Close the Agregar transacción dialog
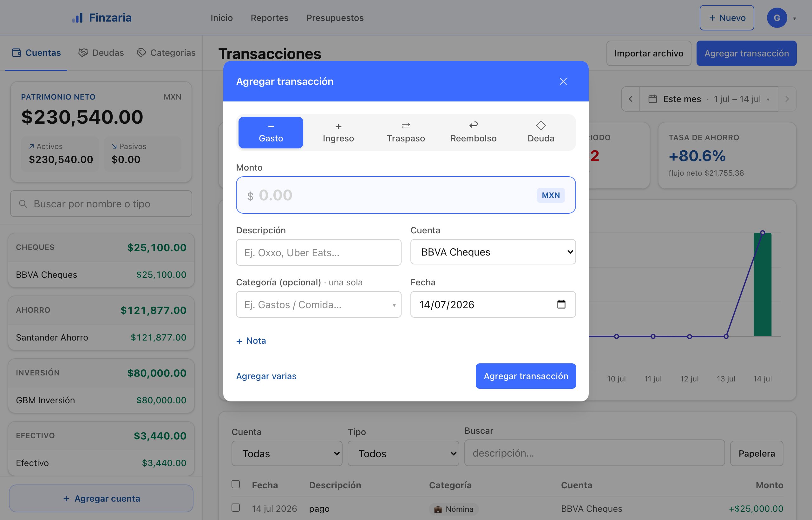Image resolution: width=812 pixels, height=520 pixels. point(563,81)
